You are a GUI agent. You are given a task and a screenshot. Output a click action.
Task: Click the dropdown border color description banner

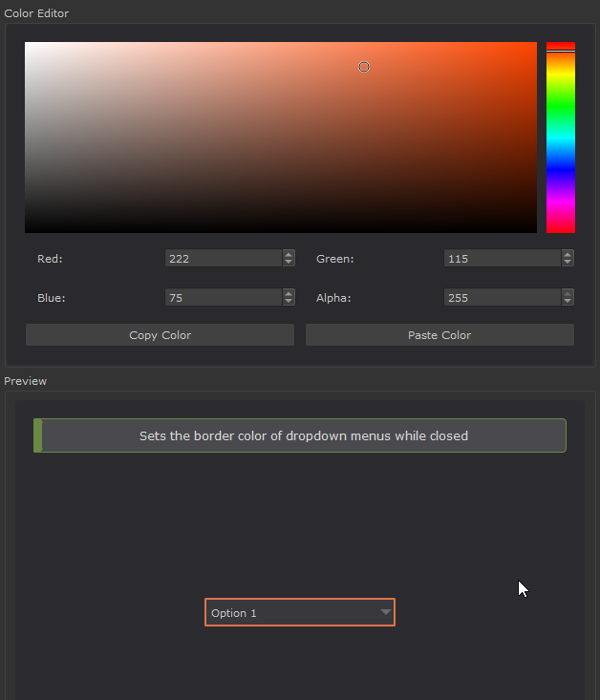[300, 435]
